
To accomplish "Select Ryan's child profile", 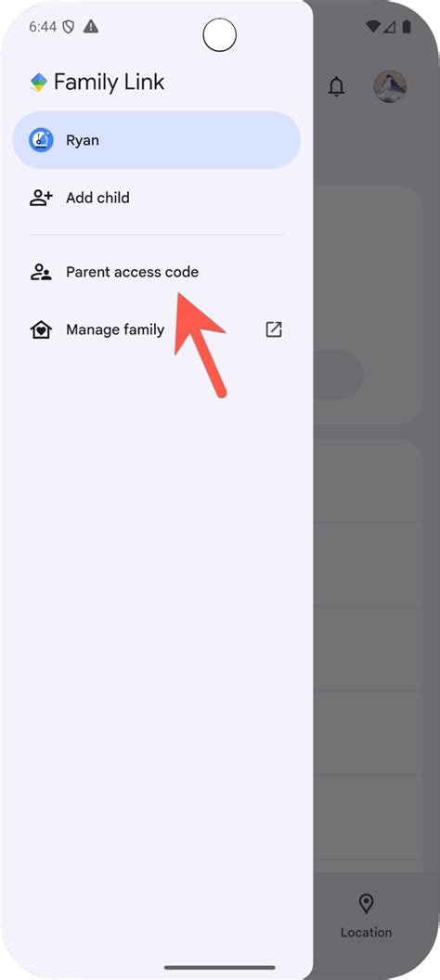I will click(x=156, y=140).
